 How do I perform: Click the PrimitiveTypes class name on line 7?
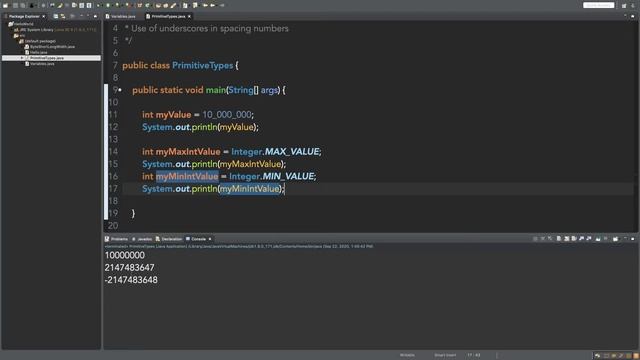tap(202, 66)
